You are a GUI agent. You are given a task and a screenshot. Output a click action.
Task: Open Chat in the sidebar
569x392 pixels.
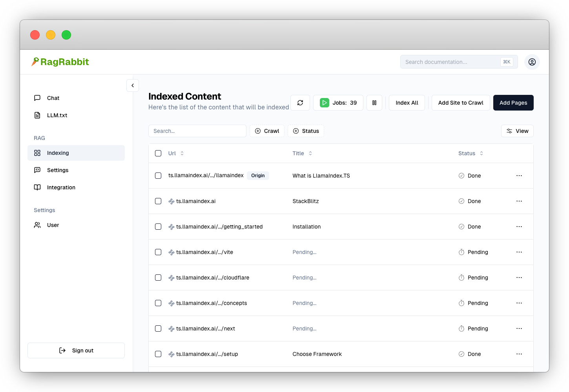76,98
